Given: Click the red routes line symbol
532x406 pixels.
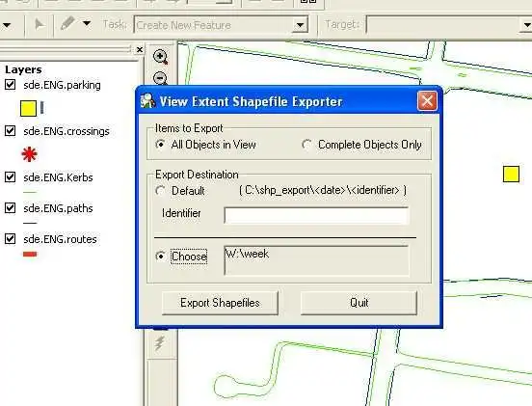Looking at the screenshot, I should click(30, 254).
